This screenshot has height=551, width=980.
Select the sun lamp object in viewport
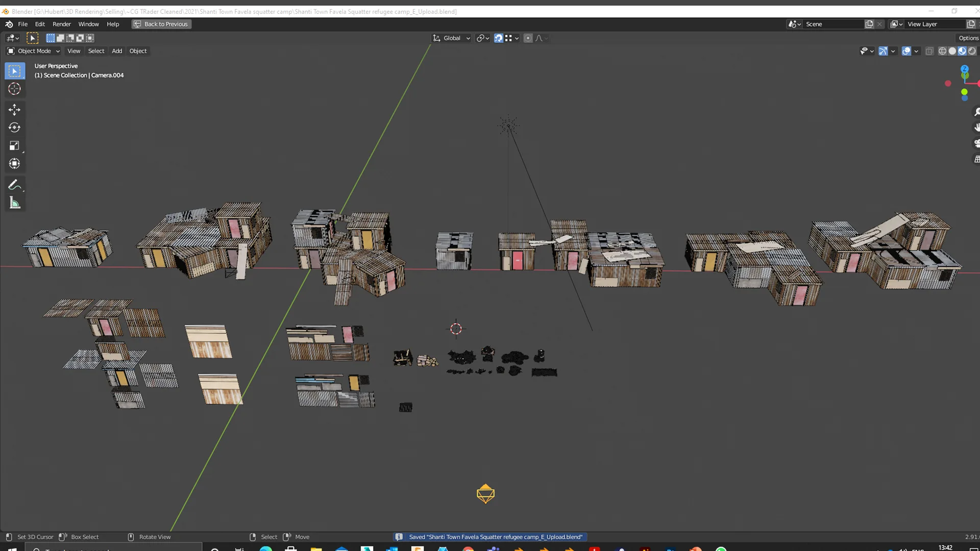click(x=508, y=126)
